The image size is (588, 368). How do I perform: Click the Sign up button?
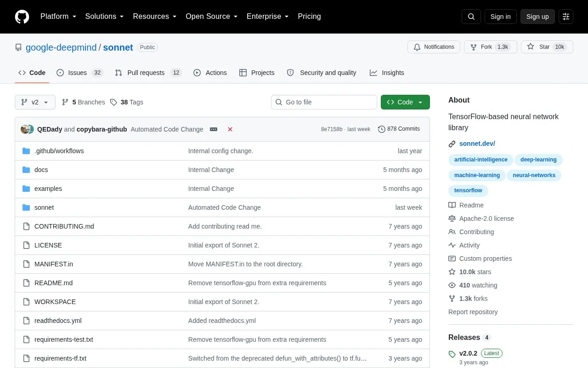(x=537, y=17)
